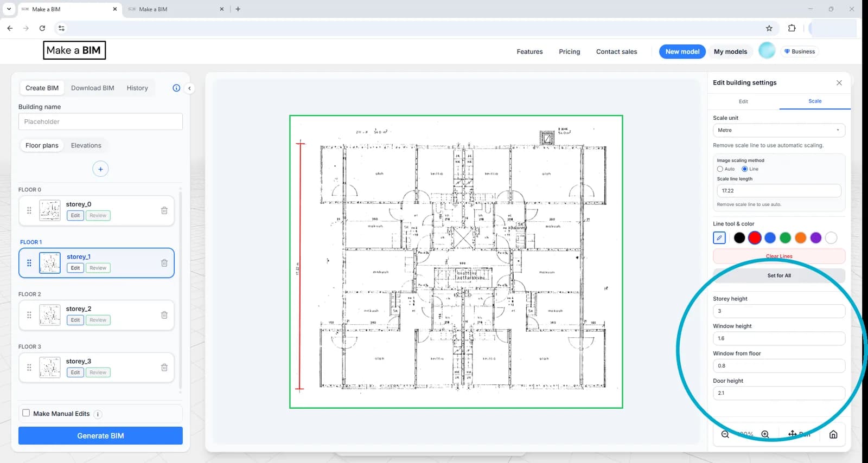
Task: Click Edit on storey_1
Action: (x=75, y=268)
